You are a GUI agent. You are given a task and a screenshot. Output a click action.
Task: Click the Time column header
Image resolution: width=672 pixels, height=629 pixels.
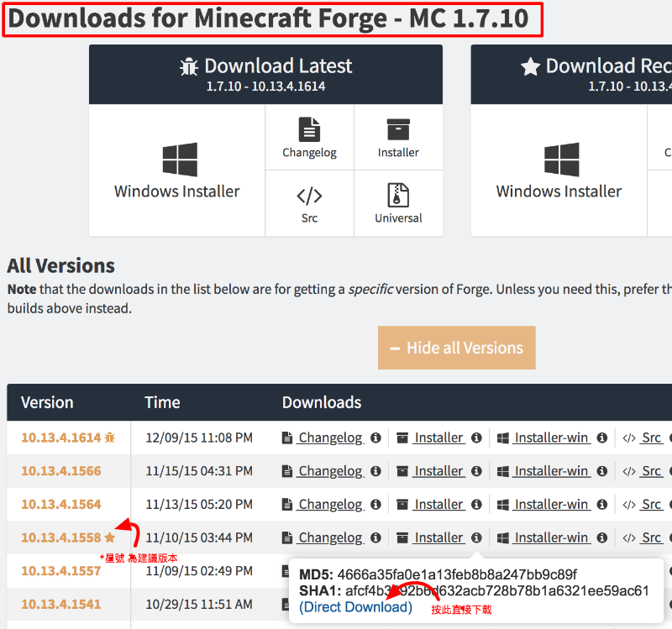162,402
